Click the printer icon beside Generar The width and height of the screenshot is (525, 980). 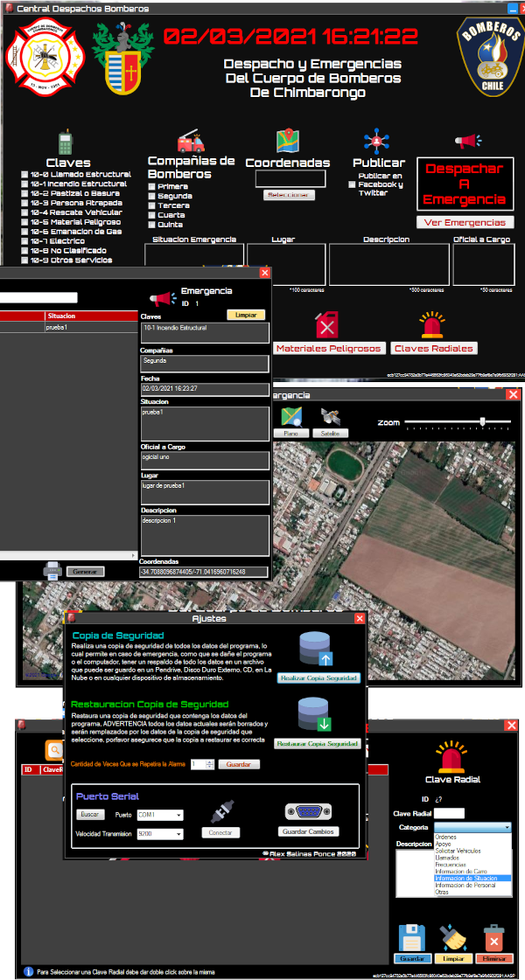(52, 571)
